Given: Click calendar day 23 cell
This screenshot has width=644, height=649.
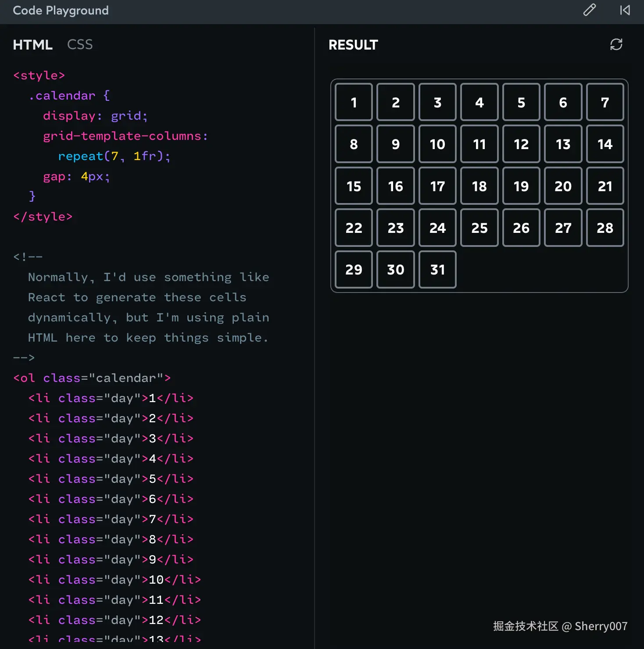Looking at the screenshot, I should [x=396, y=228].
